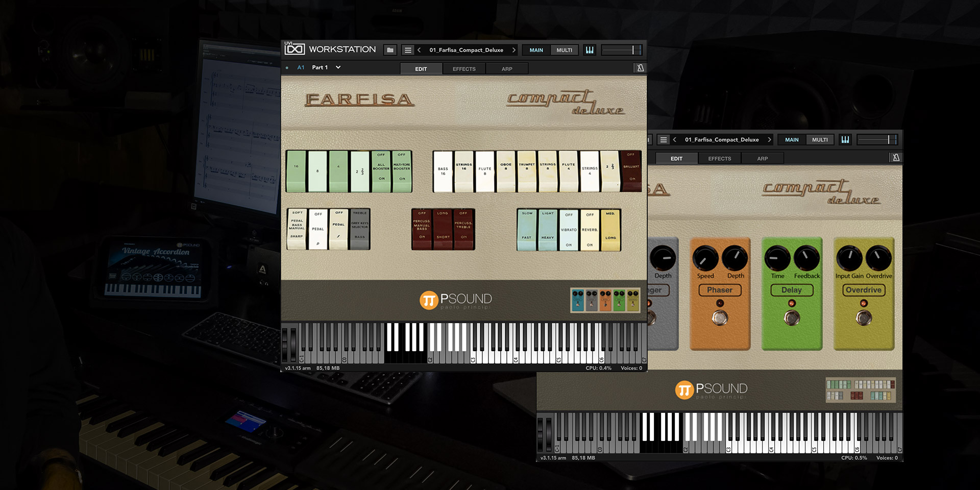Image resolution: width=980 pixels, height=490 pixels.
Task: Switch to the EFFECTS tab in front window
Action: 464,69
